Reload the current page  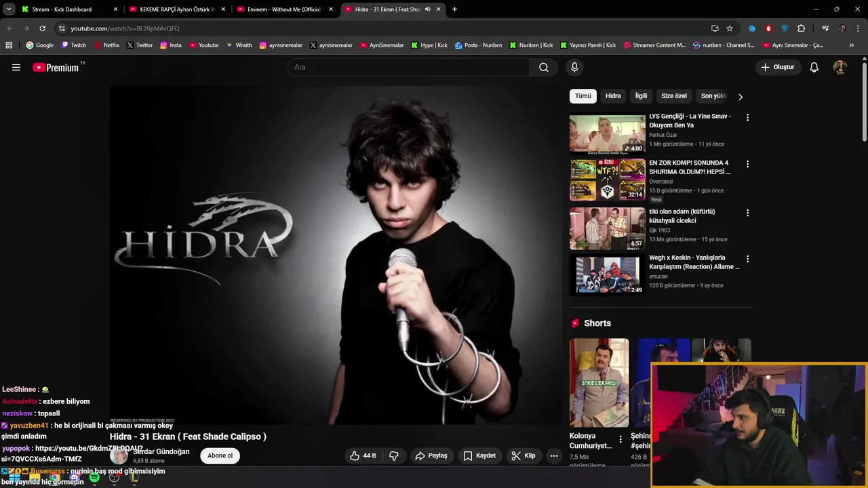coord(42,28)
